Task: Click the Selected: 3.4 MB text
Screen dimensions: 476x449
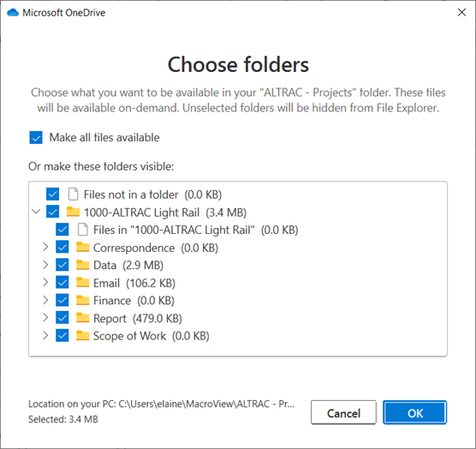Action: (x=63, y=419)
